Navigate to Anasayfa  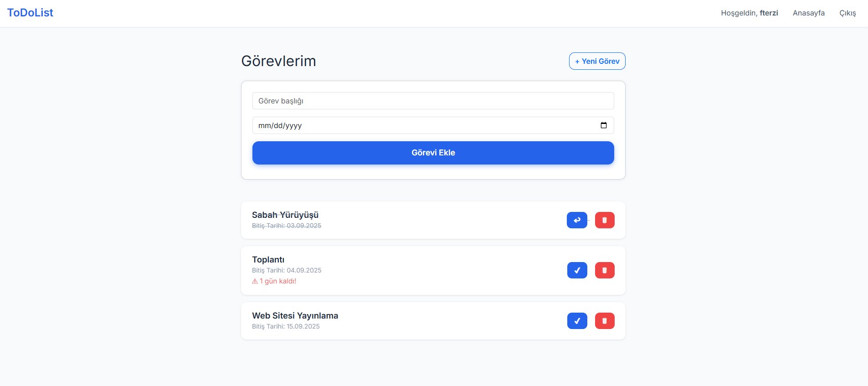[x=809, y=13]
